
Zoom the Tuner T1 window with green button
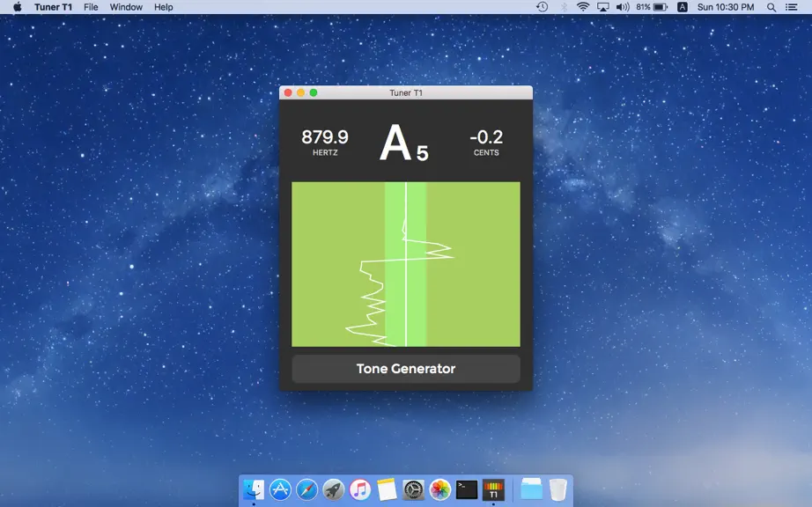[x=314, y=92]
